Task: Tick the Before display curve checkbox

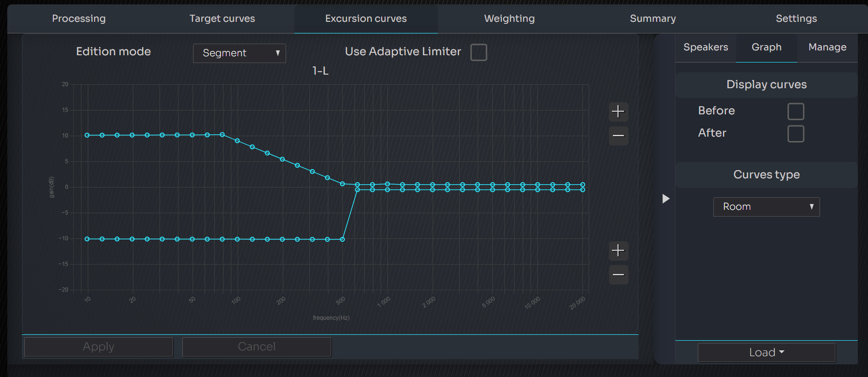Action: click(x=796, y=111)
